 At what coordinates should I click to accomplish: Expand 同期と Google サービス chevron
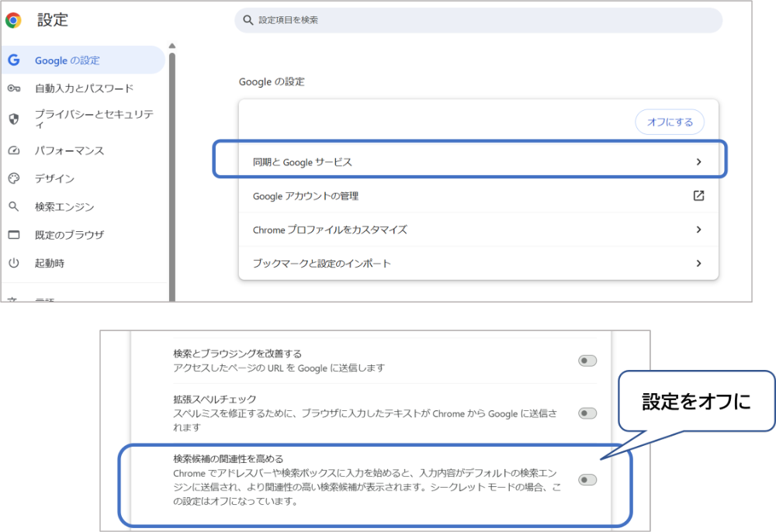pyautogui.click(x=698, y=161)
